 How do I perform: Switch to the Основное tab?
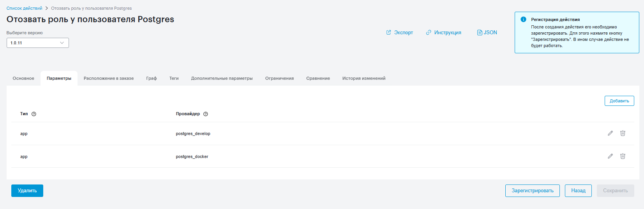tap(23, 78)
